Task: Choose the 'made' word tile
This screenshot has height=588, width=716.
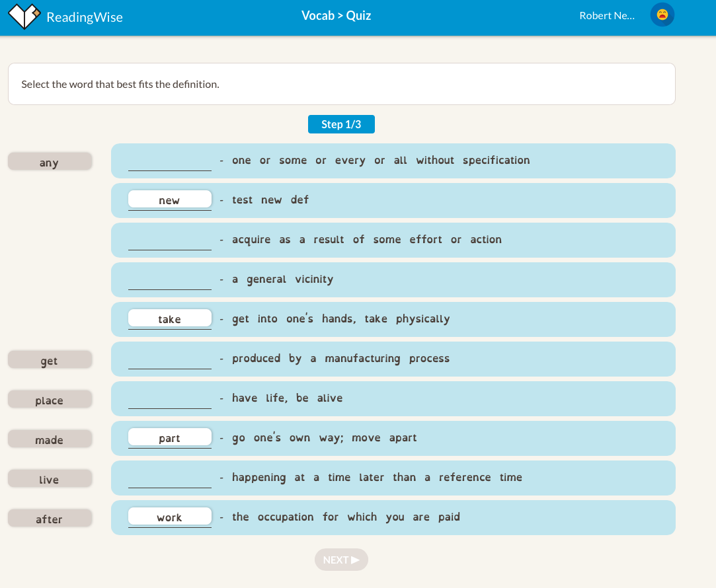Action: tap(50, 439)
